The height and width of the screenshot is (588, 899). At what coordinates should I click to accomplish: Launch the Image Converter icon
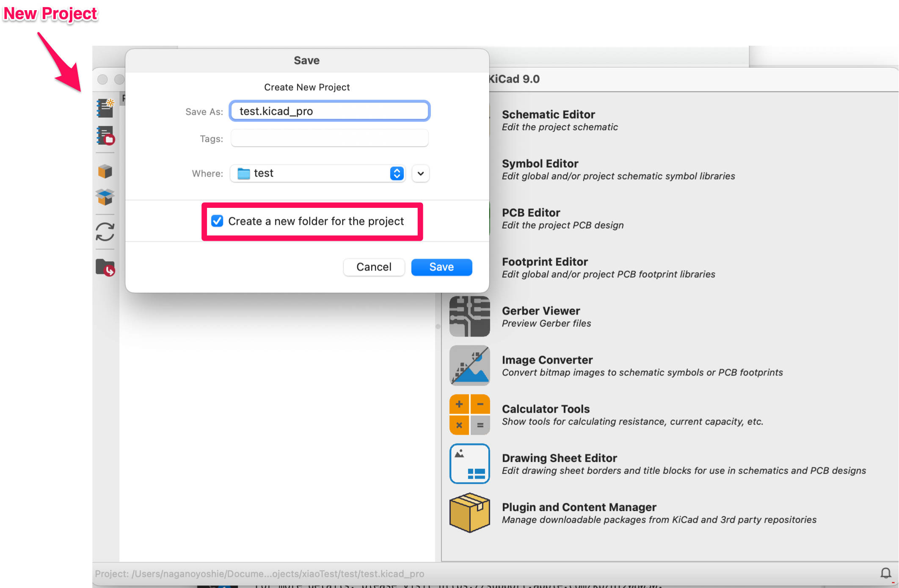pos(469,365)
